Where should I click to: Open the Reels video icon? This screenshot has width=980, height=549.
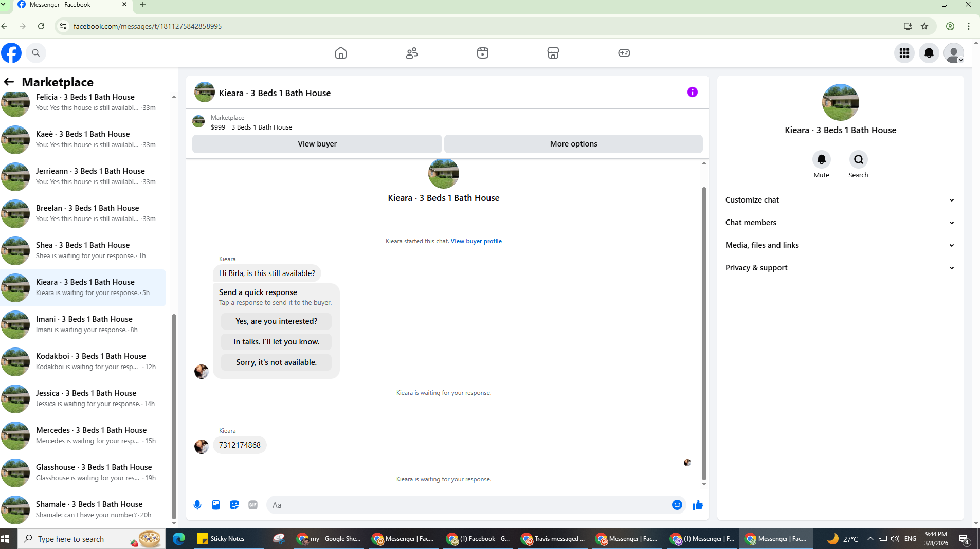point(483,53)
